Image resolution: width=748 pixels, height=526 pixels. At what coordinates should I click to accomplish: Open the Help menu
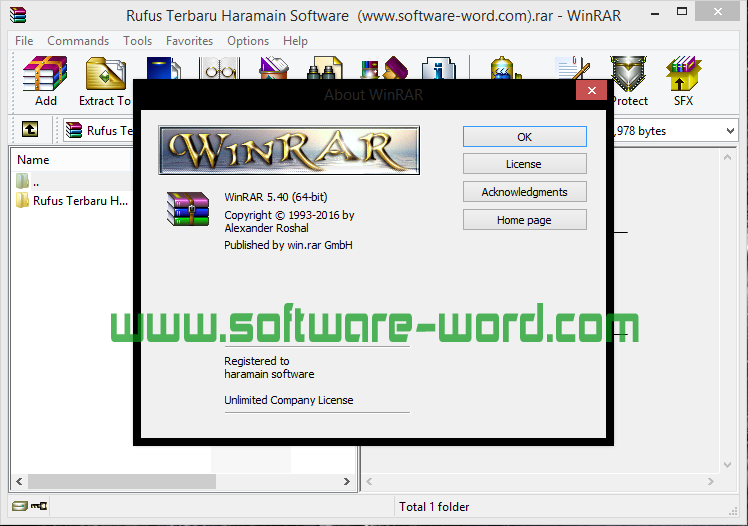295,41
